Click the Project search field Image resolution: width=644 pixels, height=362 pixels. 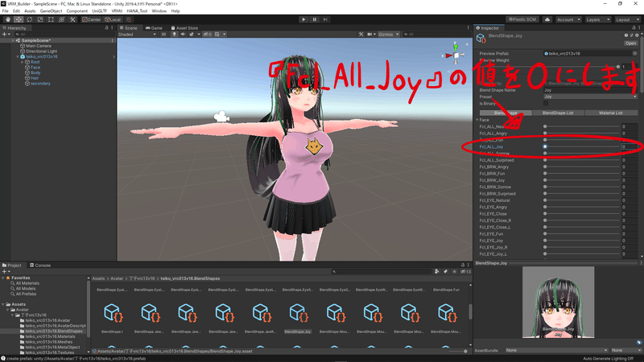382,272
